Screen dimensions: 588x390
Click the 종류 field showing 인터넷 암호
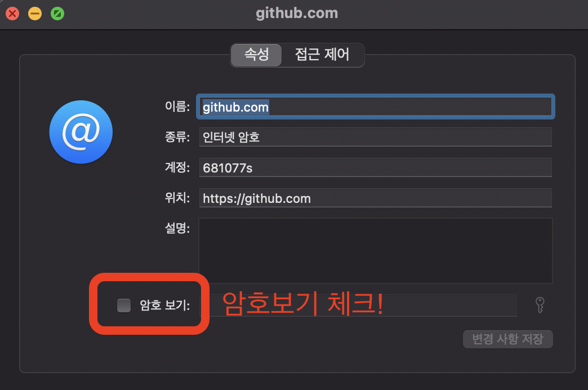point(375,137)
